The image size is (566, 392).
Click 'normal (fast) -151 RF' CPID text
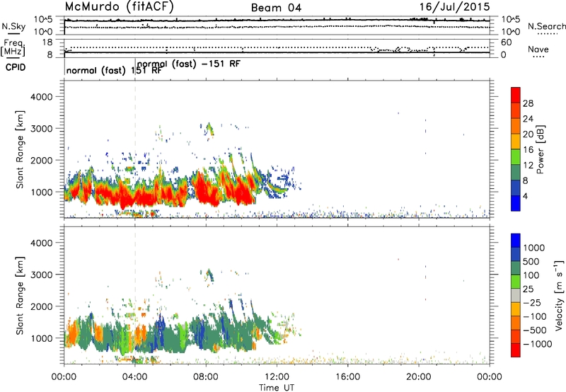click(189, 64)
